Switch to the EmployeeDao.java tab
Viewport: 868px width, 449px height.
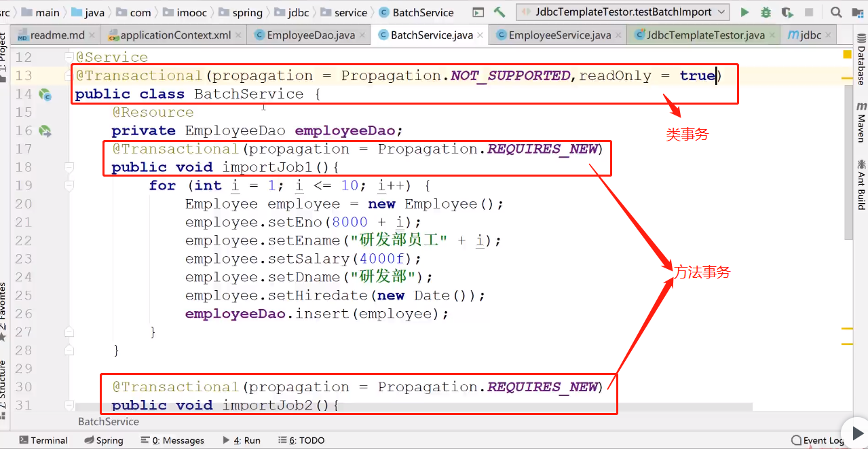coord(307,35)
